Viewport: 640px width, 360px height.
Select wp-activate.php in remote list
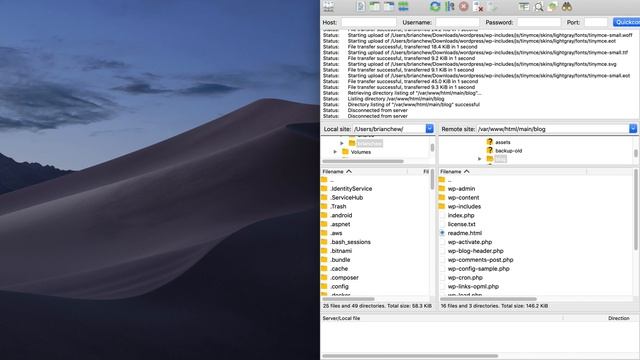point(469,242)
